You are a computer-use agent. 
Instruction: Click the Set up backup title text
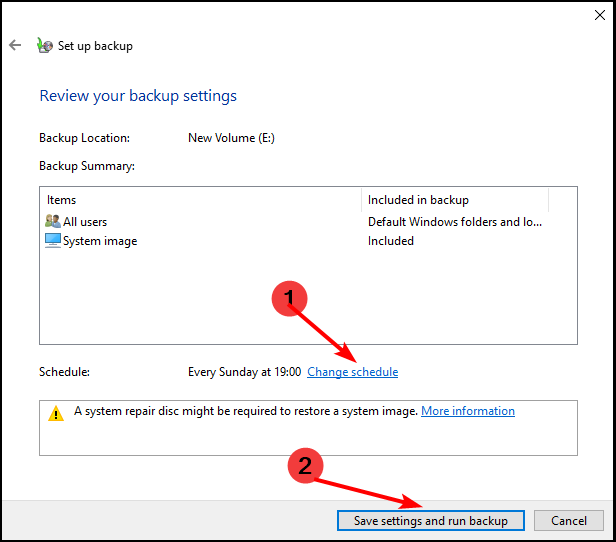(95, 46)
